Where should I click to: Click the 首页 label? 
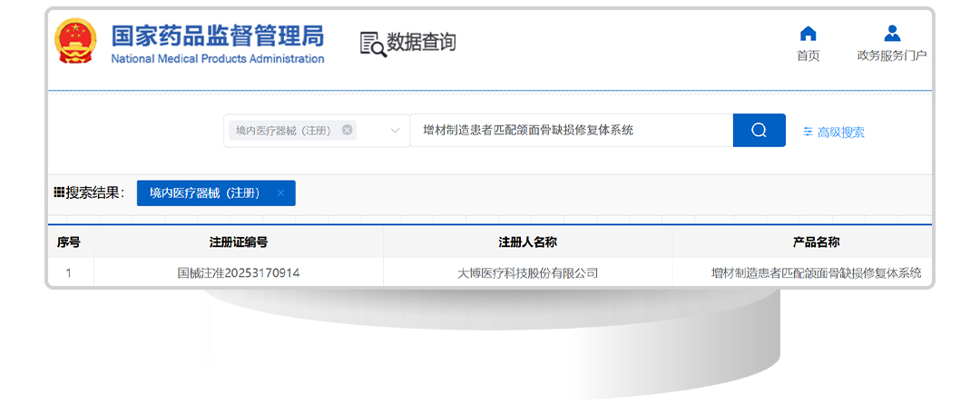808,55
